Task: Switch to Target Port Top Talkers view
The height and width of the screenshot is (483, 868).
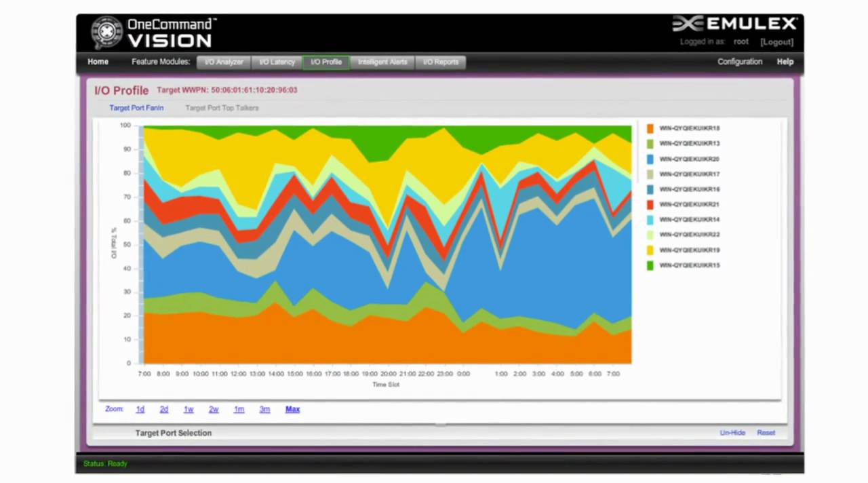Action: point(222,108)
